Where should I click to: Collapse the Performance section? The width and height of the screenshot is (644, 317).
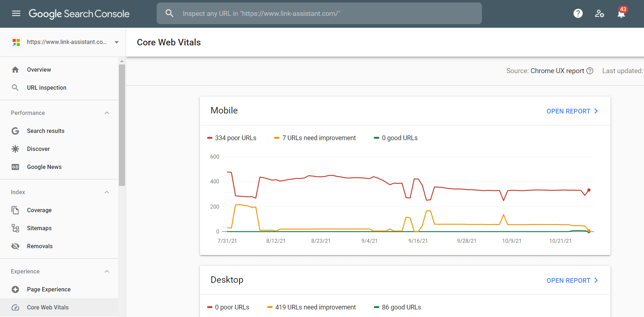click(x=107, y=113)
